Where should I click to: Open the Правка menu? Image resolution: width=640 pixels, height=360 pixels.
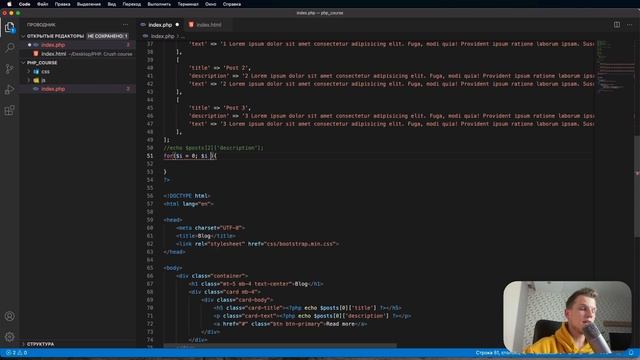pos(62,4)
